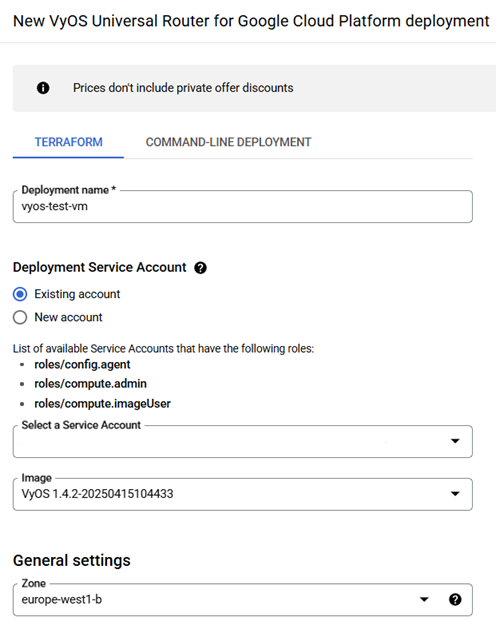Click the europe-west1-b zone value
This screenshot has height=637, width=496.
(62, 599)
